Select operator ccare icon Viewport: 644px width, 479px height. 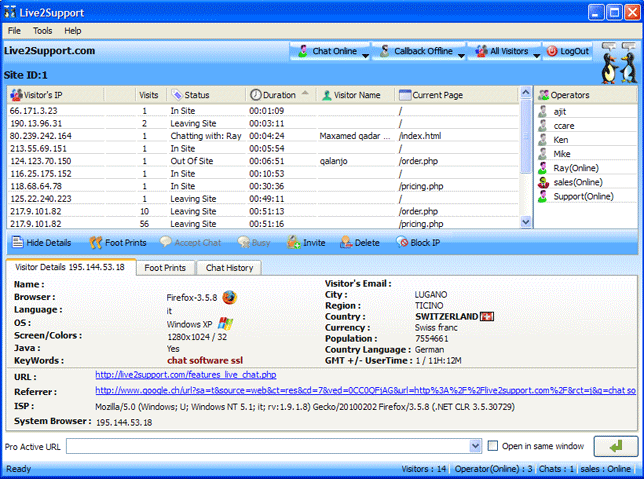point(543,125)
